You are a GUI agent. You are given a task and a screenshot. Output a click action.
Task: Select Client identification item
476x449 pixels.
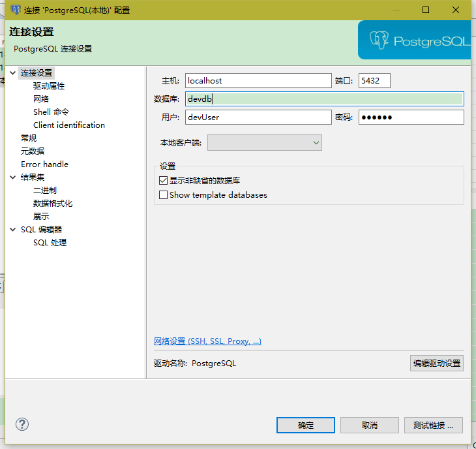pyautogui.click(x=69, y=125)
